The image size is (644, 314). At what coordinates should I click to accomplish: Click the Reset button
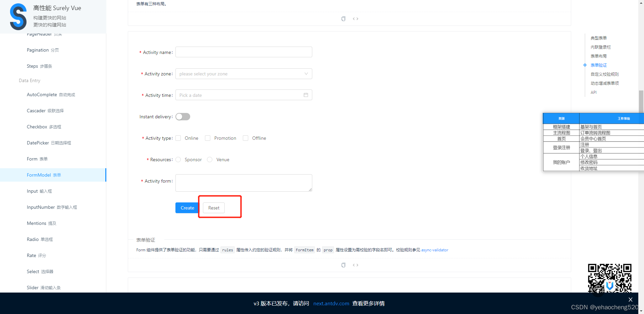(214, 208)
